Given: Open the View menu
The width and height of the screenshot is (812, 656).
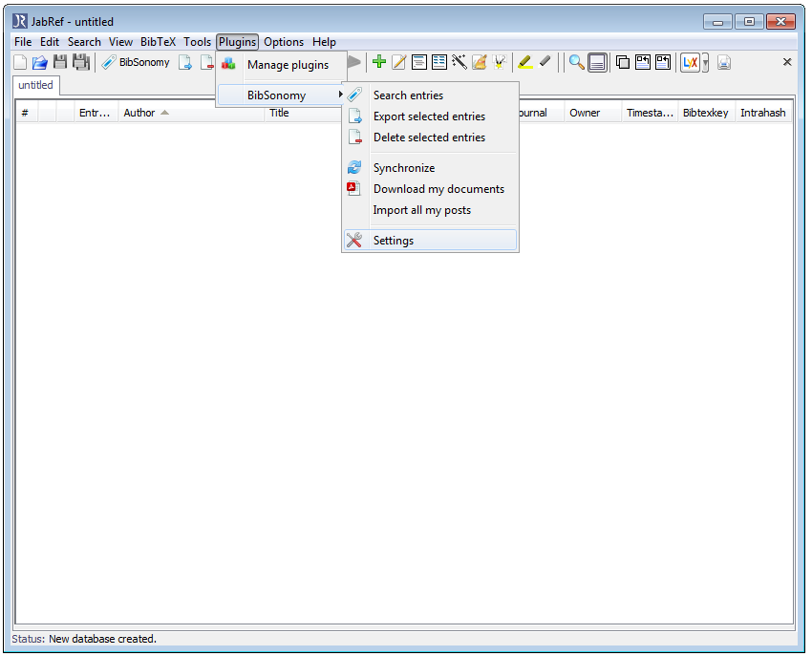Looking at the screenshot, I should (120, 42).
